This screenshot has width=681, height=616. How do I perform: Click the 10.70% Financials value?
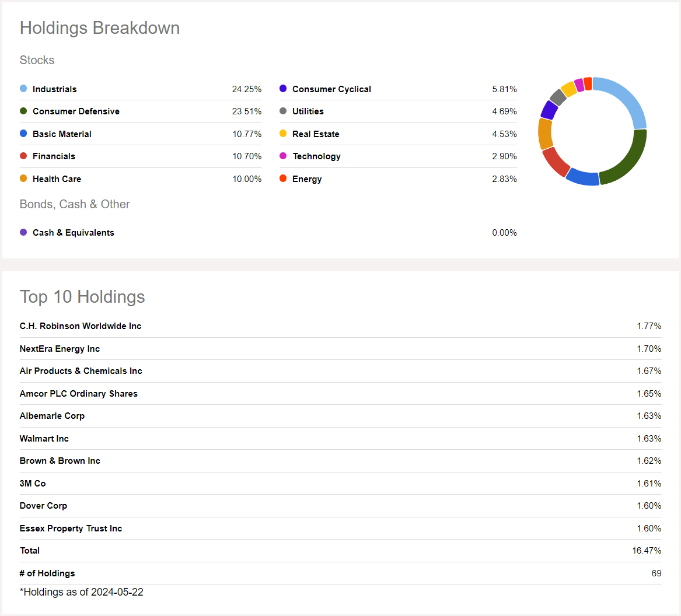tap(247, 156)
